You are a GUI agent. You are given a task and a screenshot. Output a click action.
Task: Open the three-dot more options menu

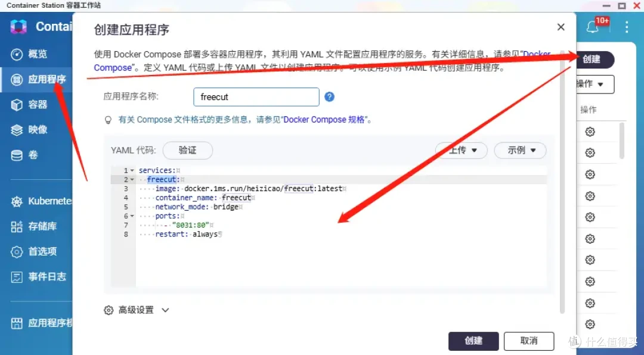tap(626, 27)
